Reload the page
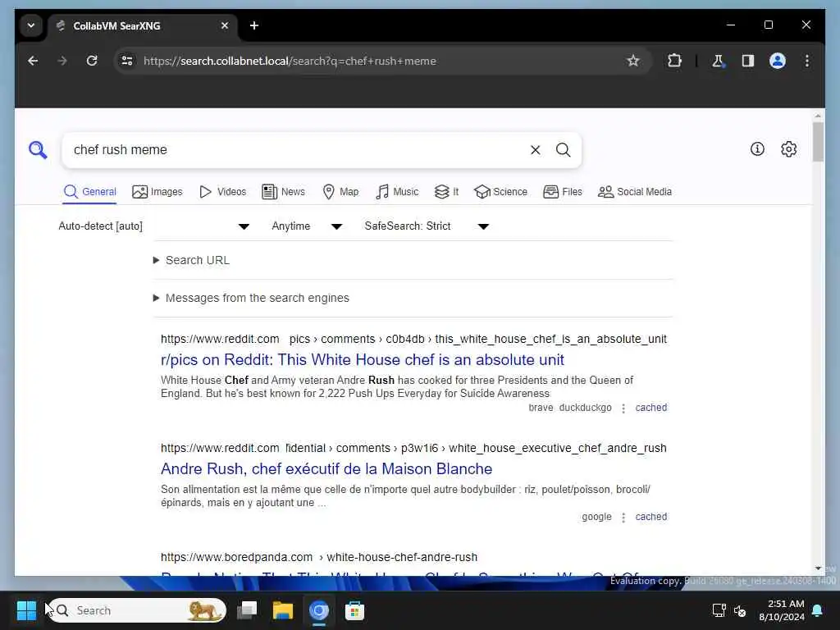 pyautogui.click(x=92, y=61)
